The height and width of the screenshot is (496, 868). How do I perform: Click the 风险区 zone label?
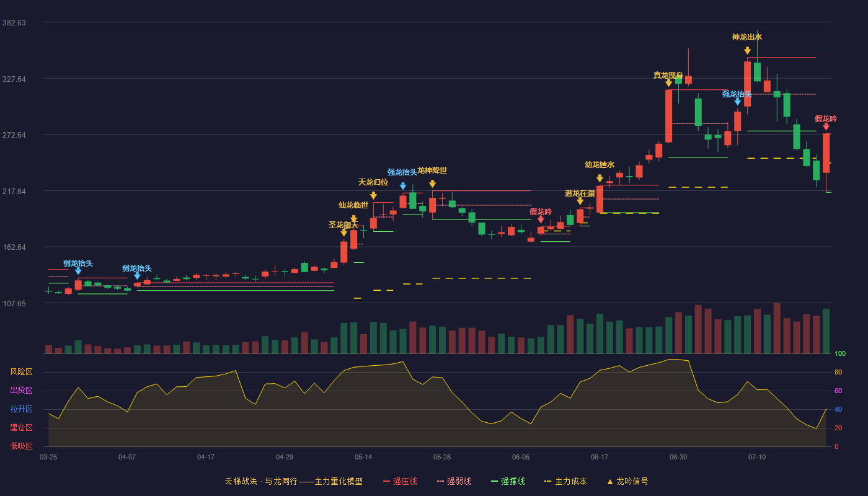click(x=21, y=372)
